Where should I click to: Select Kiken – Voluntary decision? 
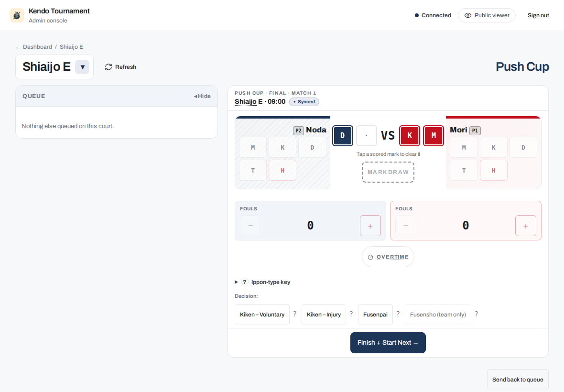(x=262, y=315)
